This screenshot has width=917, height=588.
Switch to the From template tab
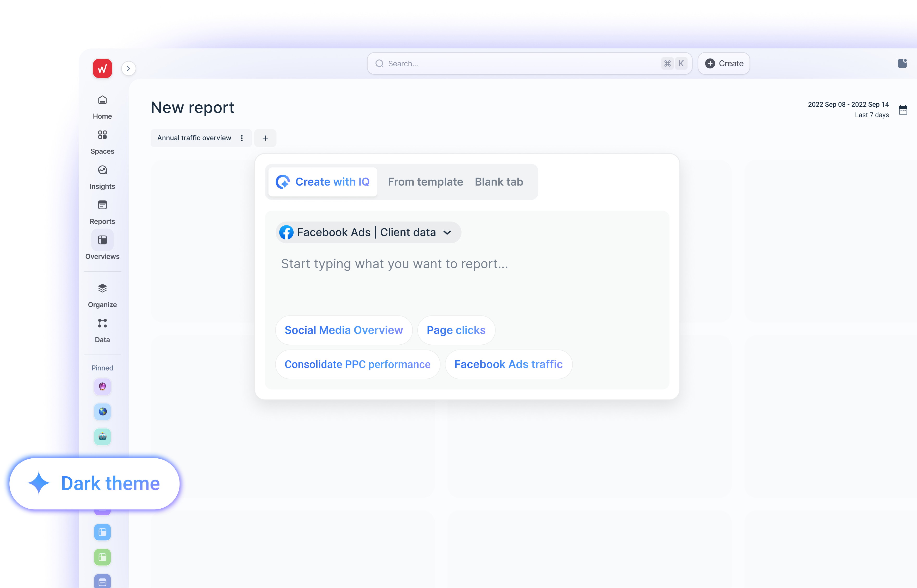pos(425,182)
